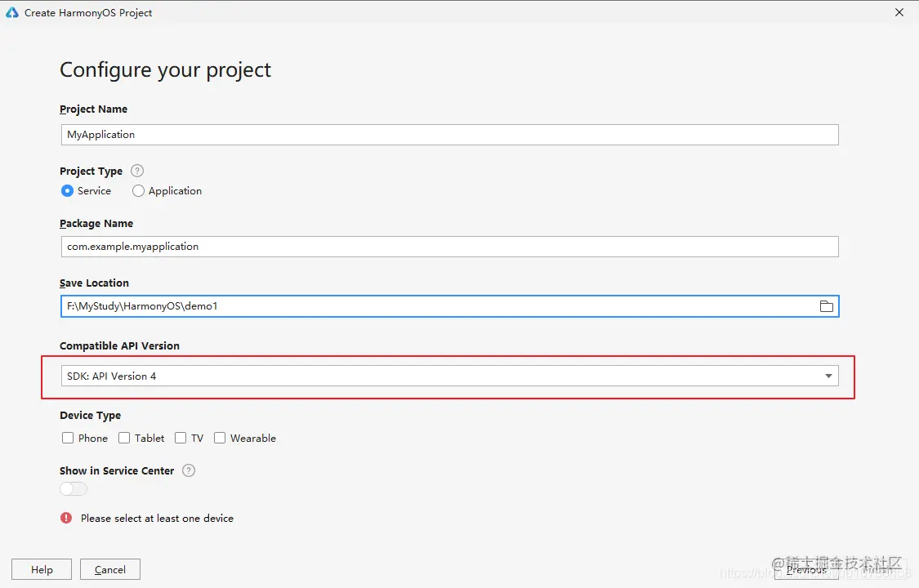Browse for save location folder icon

click(827, 306)
